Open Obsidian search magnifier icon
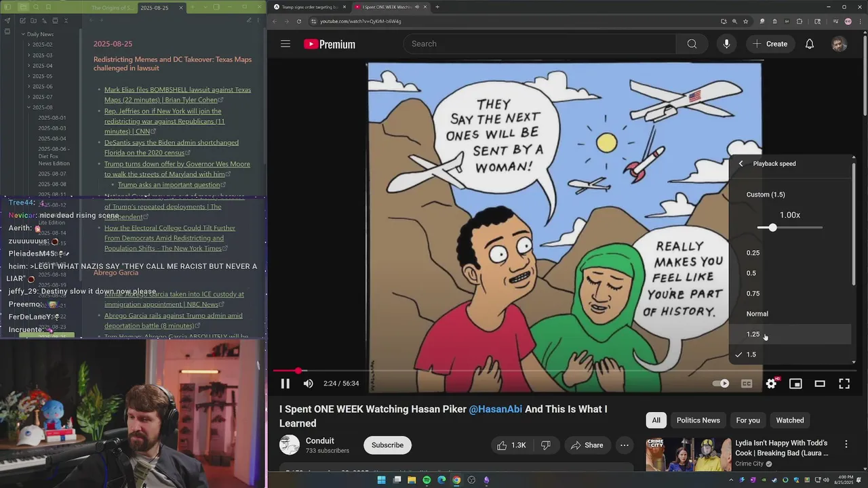This screenshot has width=868, height=488. click(x=36, y=7)
